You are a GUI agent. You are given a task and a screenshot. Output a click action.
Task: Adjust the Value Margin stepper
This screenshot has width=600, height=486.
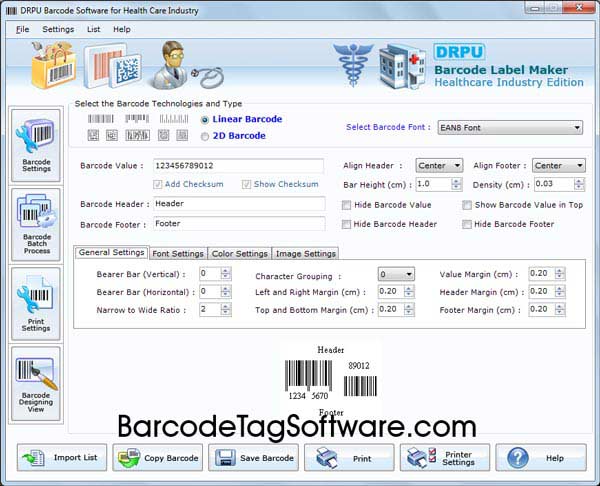[x=559, y=274]
